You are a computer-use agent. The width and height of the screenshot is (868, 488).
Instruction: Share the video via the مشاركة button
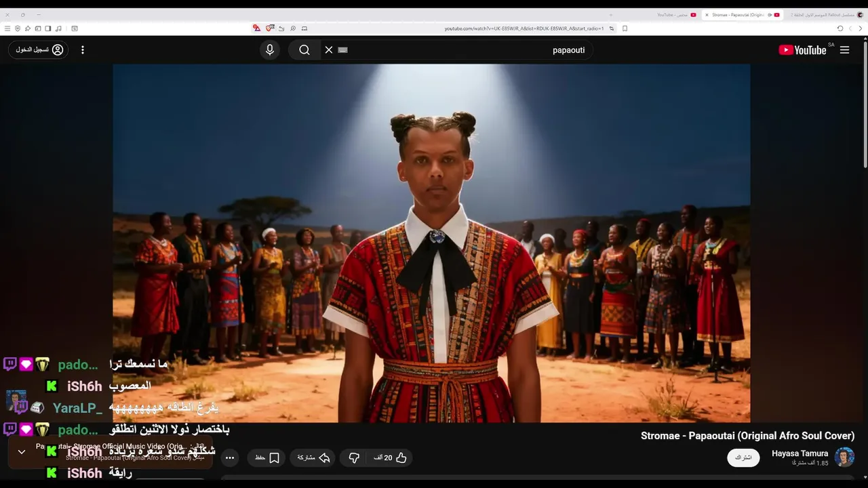313,458
